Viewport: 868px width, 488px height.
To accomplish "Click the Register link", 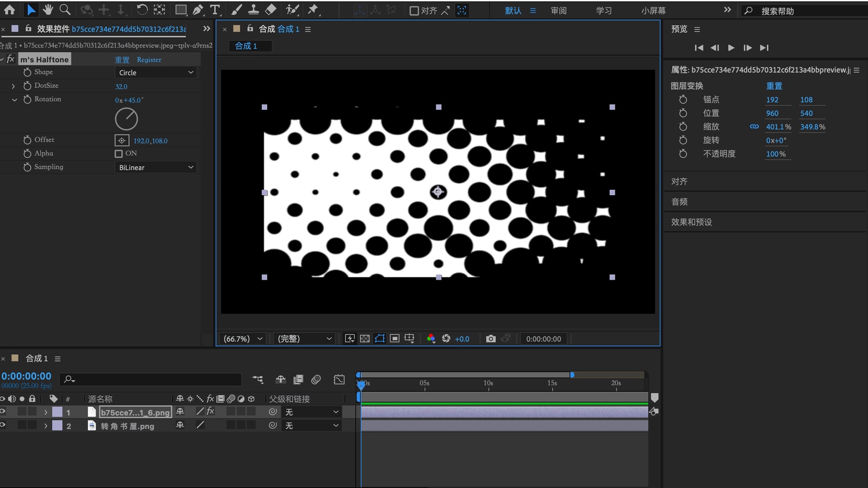I will click(x=149, y=60).
